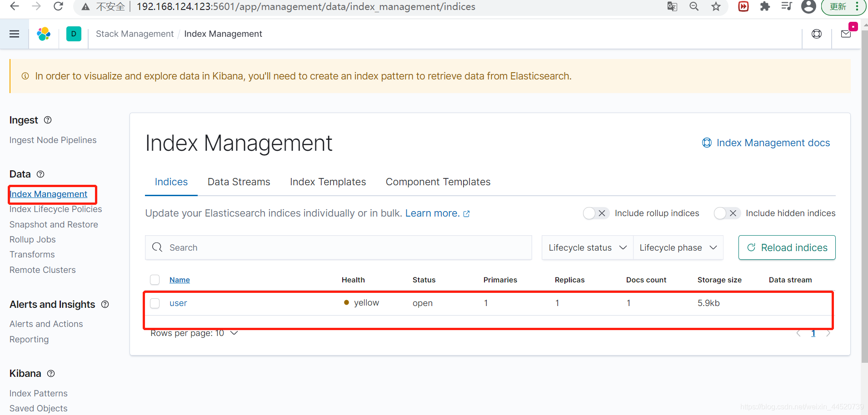This screenshot has height=415, width=868.
Task: Open Index Patterns under Kibana
Action: [x=38, y=393]
